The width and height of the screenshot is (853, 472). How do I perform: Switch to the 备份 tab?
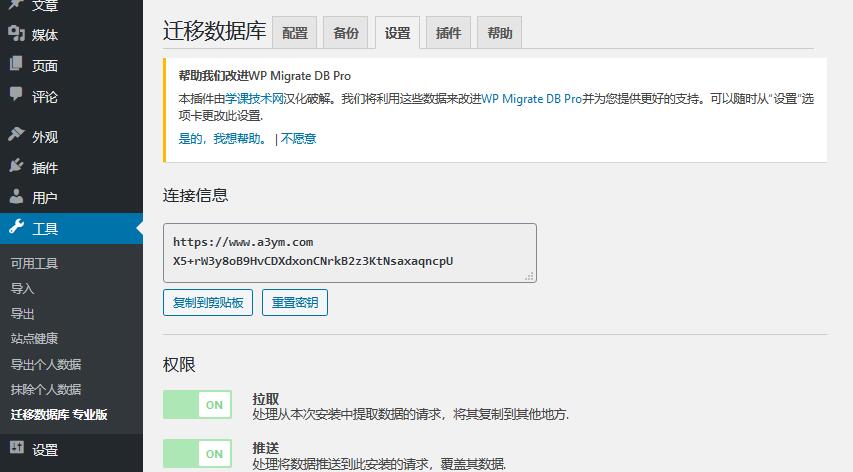click(x=345, y=33)
